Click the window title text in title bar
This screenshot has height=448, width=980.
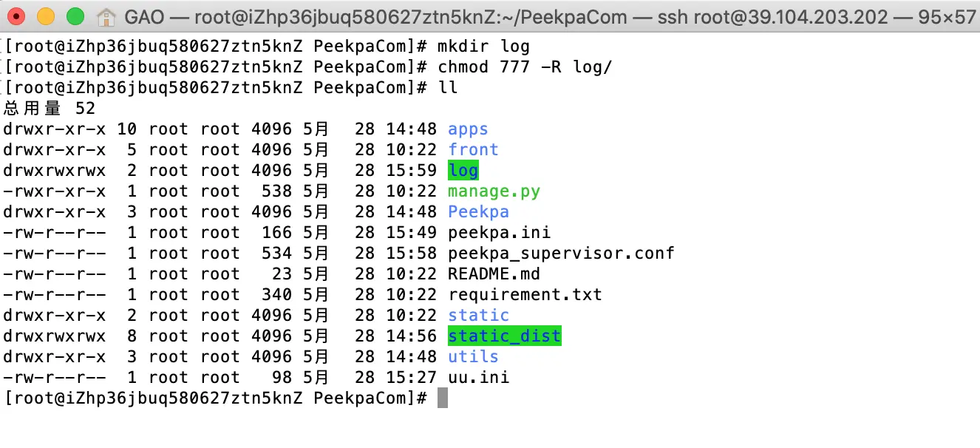pyautogui.click(x=551, y=16)
